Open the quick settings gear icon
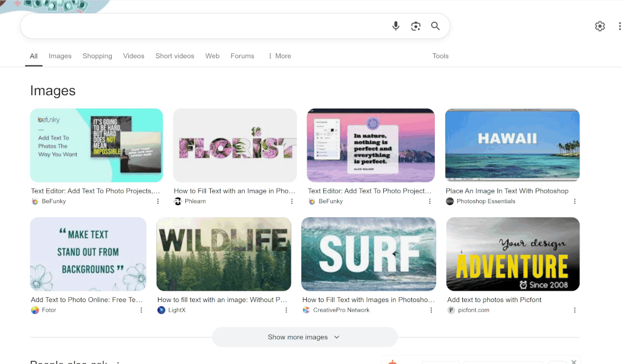This screenshot has width=622, height=364. 600,26
